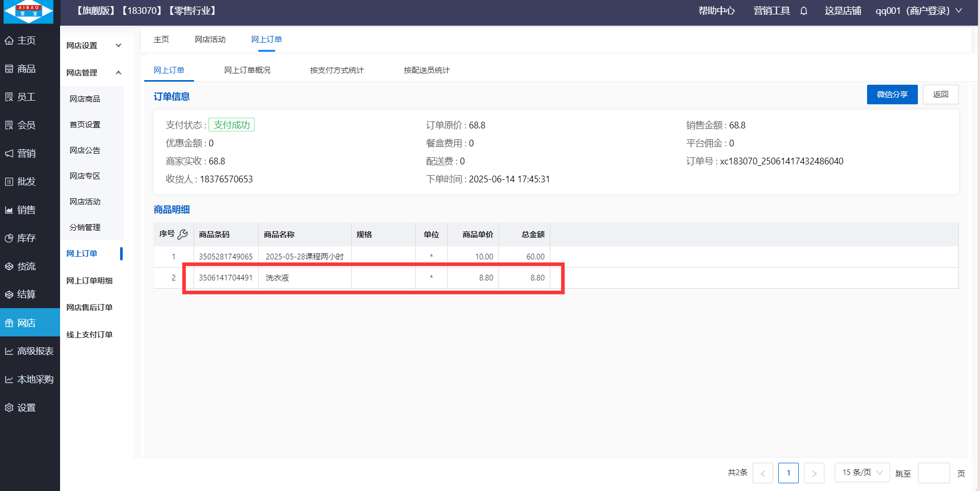The width and height of the screenshot is (980, 491).
Task: Click the 返回 button
Action: (x=940, y=95)
